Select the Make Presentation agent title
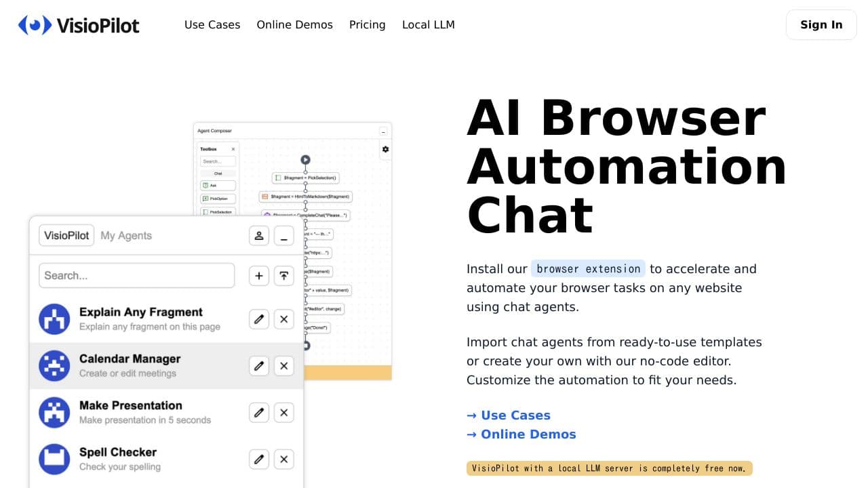868x488 pixels. (131, 406)
